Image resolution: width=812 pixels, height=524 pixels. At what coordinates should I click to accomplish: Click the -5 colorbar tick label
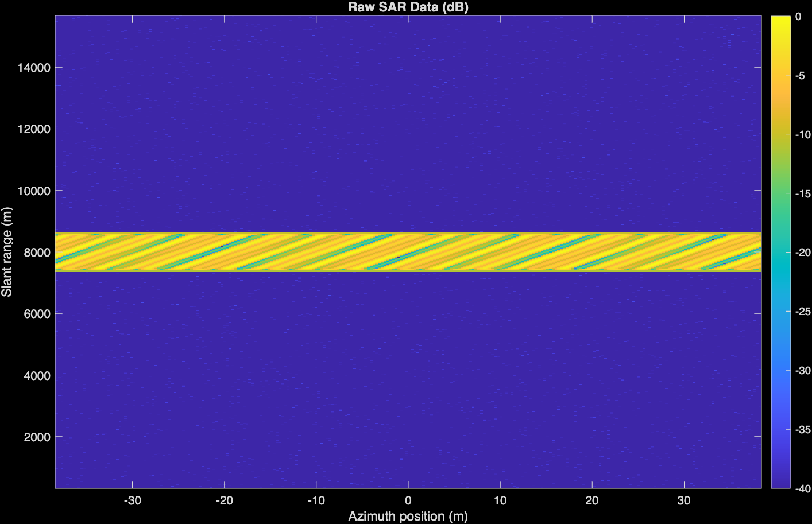[800, 76]
